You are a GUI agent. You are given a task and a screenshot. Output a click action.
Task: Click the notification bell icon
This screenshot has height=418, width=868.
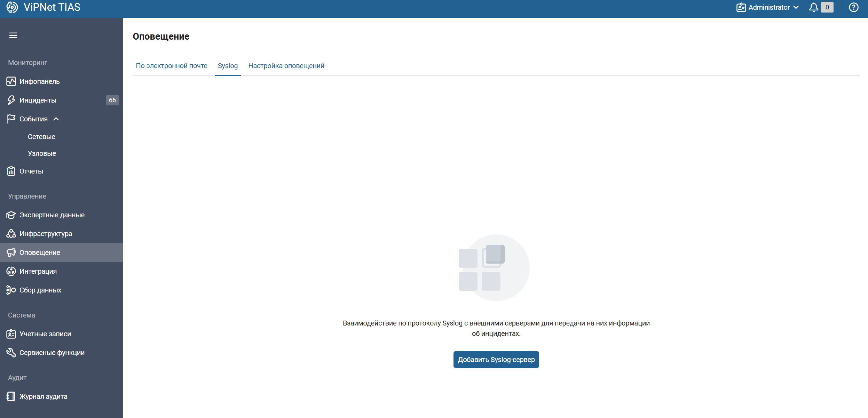[813, 7]
